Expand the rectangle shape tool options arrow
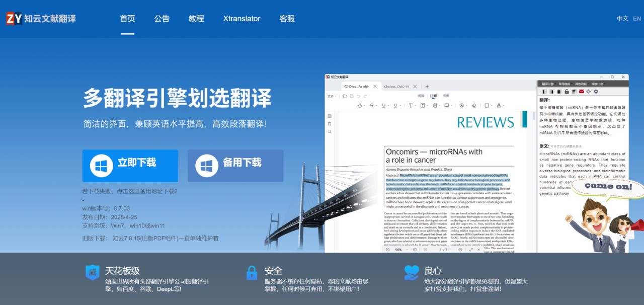This screenshot has height=305, width=644. tap(492, 106)
